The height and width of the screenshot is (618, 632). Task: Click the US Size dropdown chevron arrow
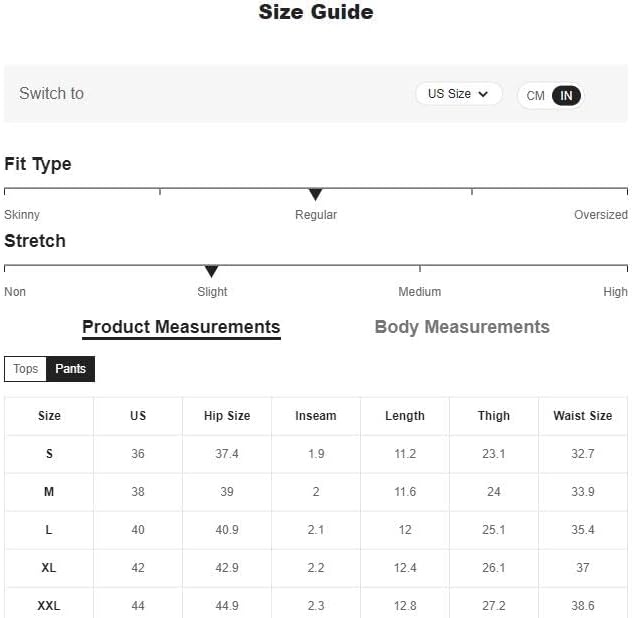(484, 94)
